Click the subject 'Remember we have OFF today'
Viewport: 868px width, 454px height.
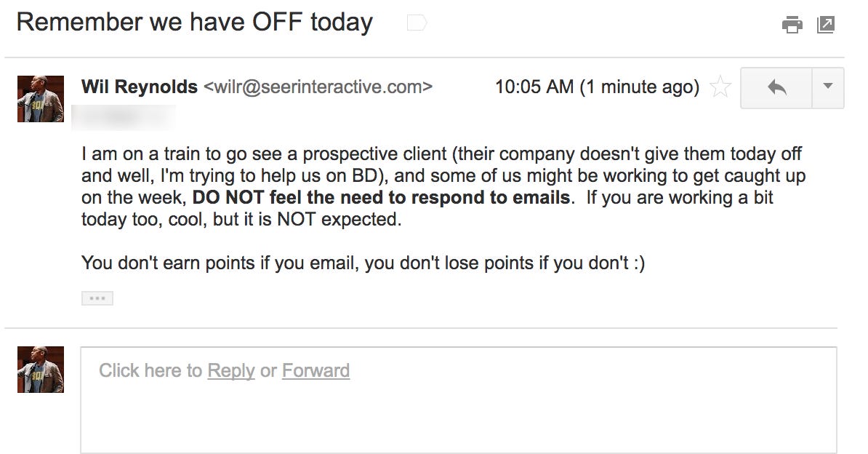click(x=194, y=23)
